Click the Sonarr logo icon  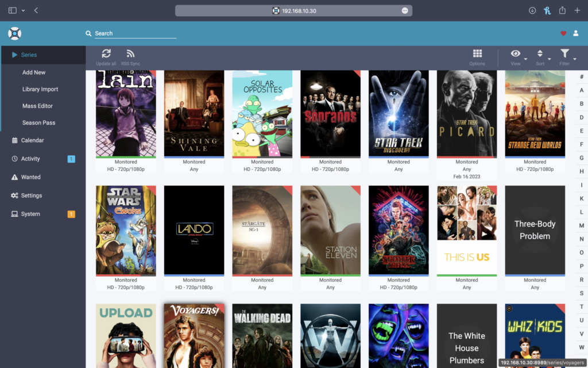point(14,33)
